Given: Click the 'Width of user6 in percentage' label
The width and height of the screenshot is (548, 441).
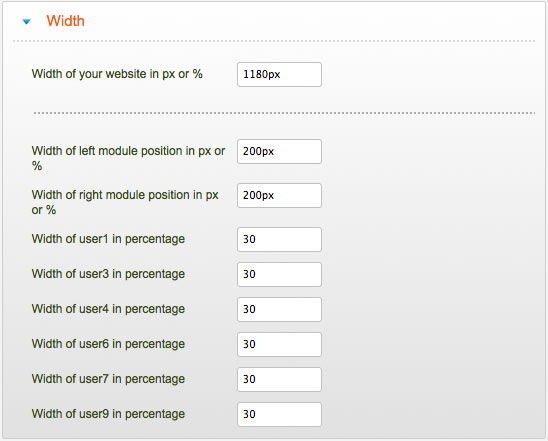Looking at the screenshot, I should tap(108, 344).
